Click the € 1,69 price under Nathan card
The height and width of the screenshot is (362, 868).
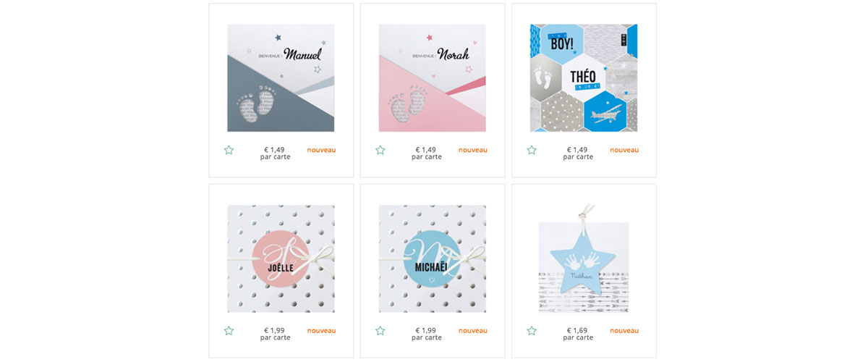[x=578, y=331]
